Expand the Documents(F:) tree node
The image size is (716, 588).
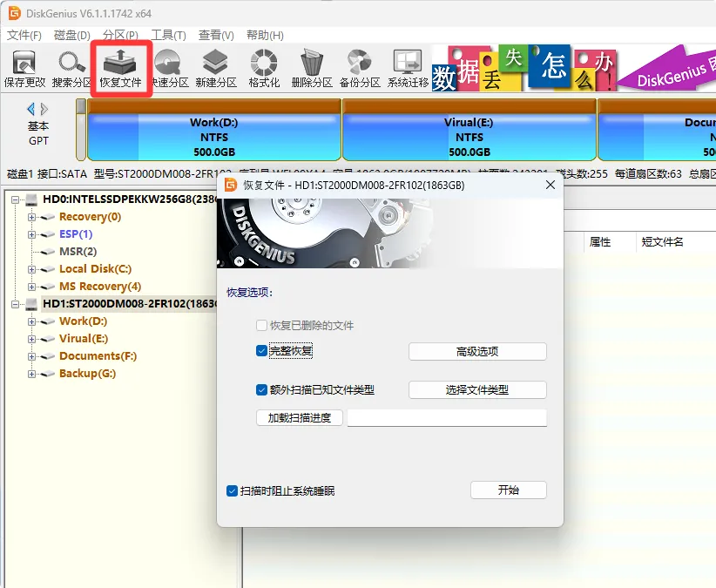coord(31,356)
